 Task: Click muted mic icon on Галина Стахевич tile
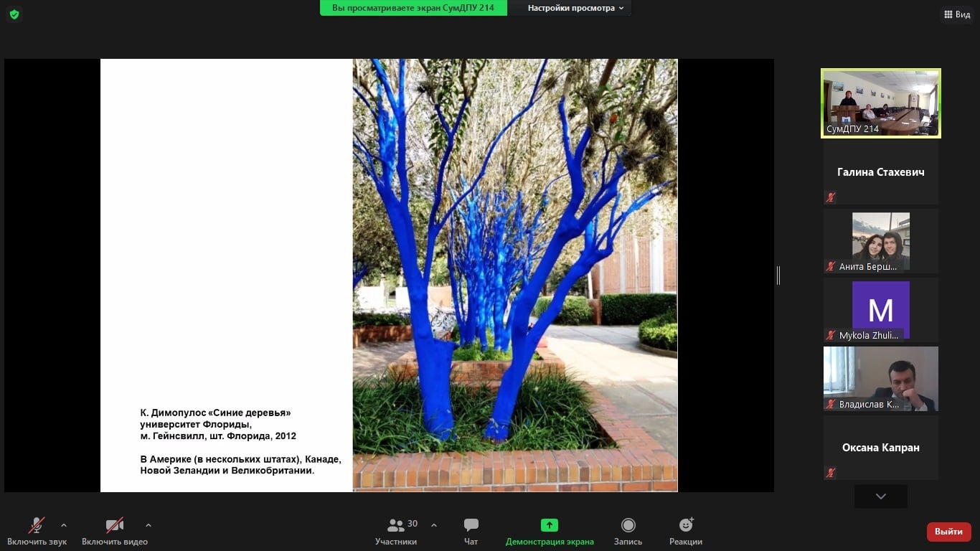831,197
